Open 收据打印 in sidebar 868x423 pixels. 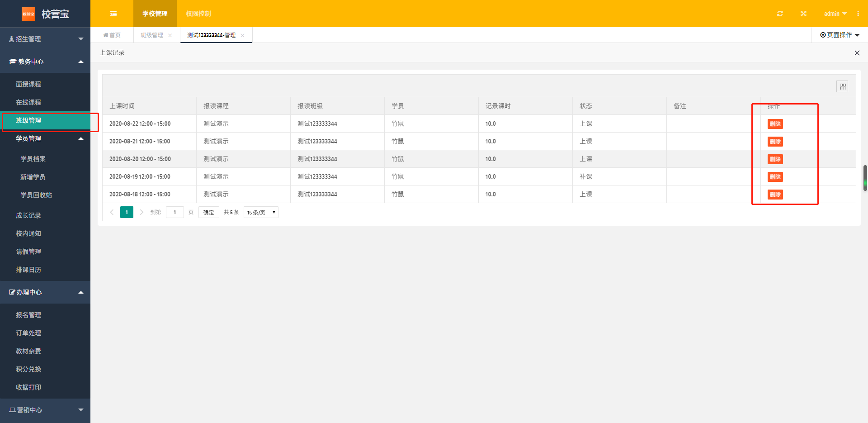pyautogui.click(x=45, y=387)
